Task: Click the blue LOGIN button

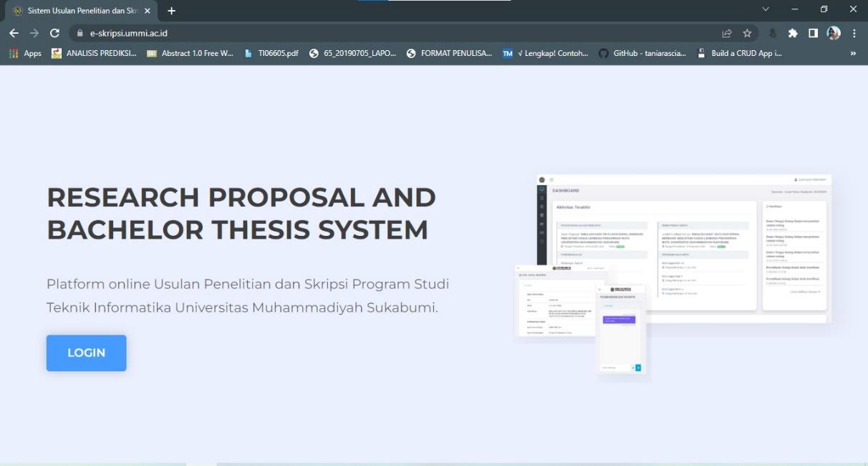Action: [87, 353]
